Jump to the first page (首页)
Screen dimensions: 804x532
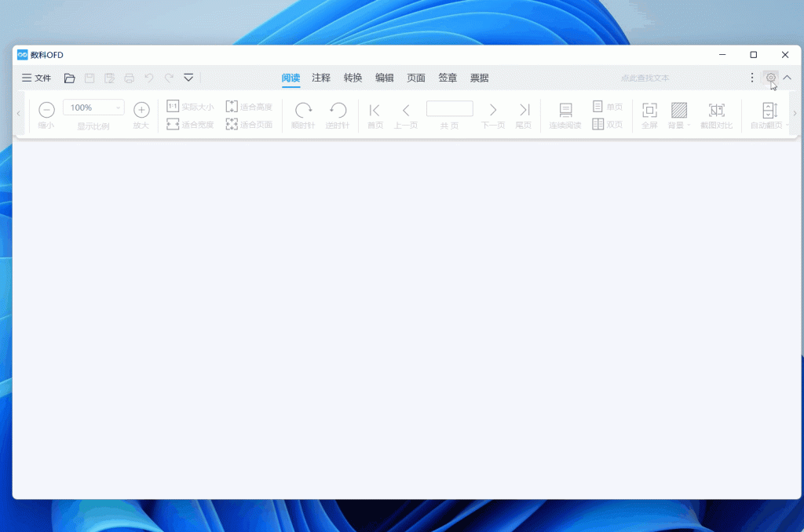375,110
